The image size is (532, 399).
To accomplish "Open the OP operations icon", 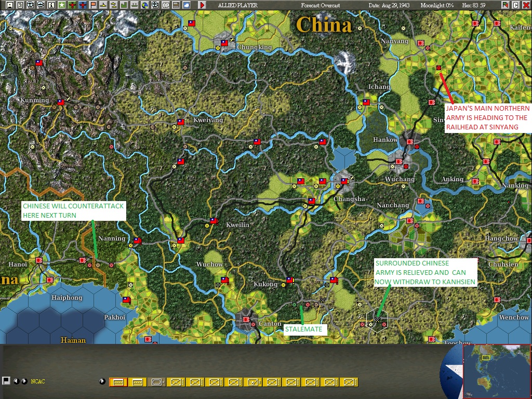I will [x=166, y=5].
